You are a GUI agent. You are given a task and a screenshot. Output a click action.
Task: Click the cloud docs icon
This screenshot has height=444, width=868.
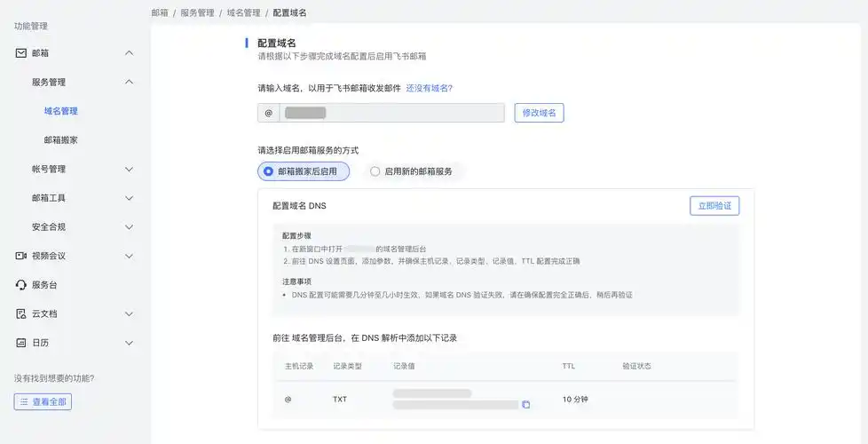pos(21,313)
